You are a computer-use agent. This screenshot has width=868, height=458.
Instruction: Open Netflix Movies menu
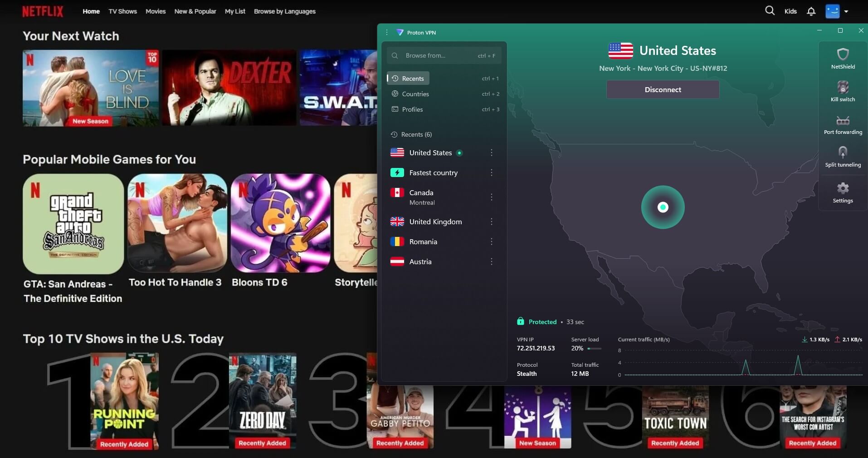pyautogui.click(x=156, y=11)
